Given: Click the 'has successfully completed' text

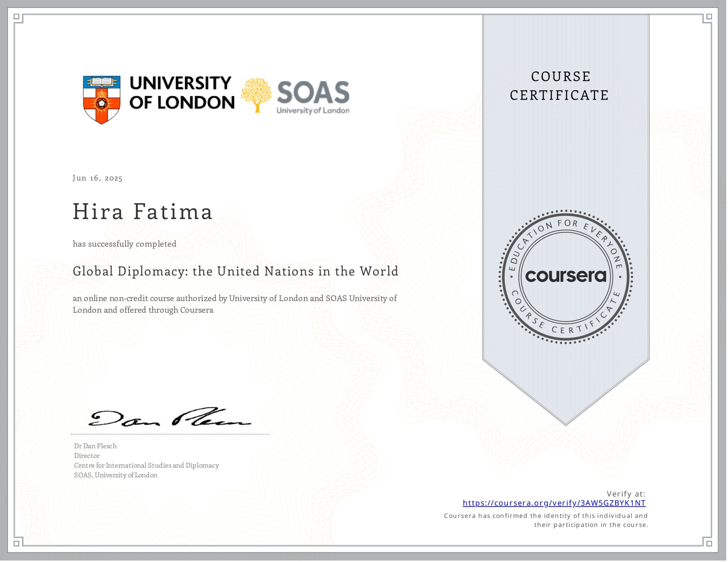Looking at the screenshot, I should (125, 244).
